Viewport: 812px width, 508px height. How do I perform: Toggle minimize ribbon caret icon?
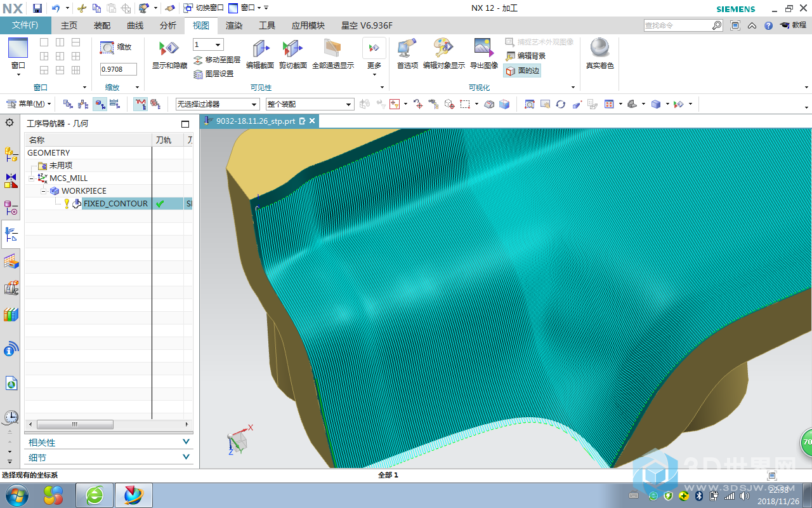(x=752, y=25)
